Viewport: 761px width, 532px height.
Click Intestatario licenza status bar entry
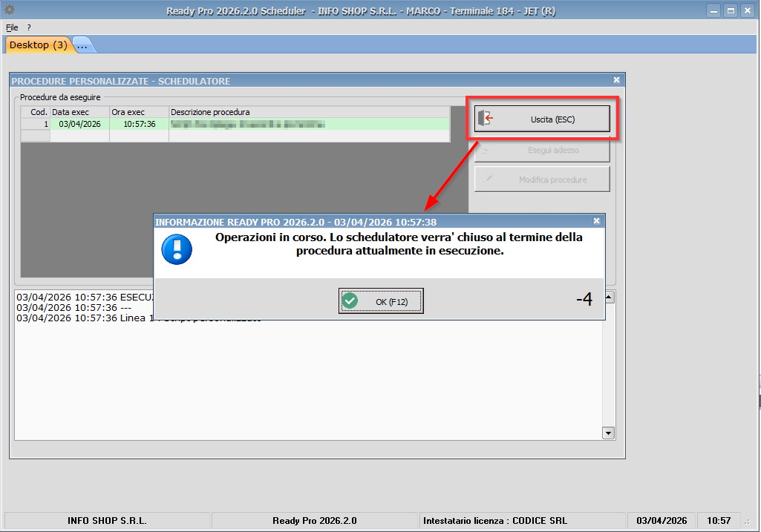[x=522, y=520]
